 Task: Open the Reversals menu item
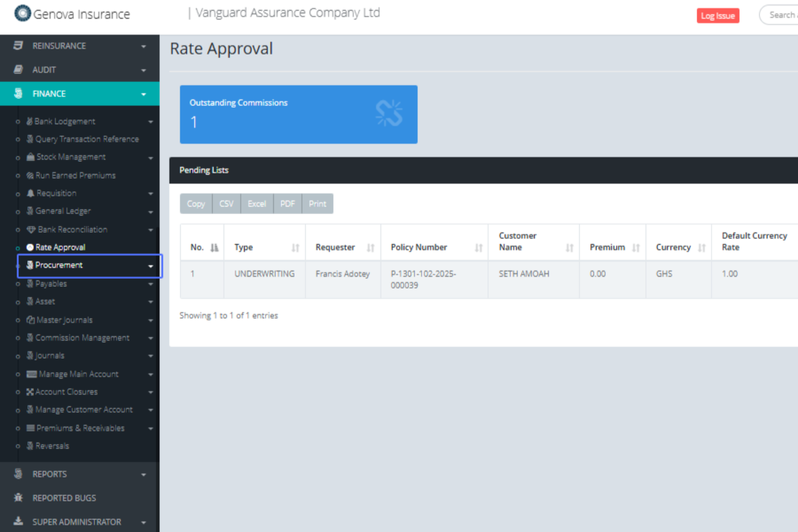pyautogui.click(x=52, y=446)
